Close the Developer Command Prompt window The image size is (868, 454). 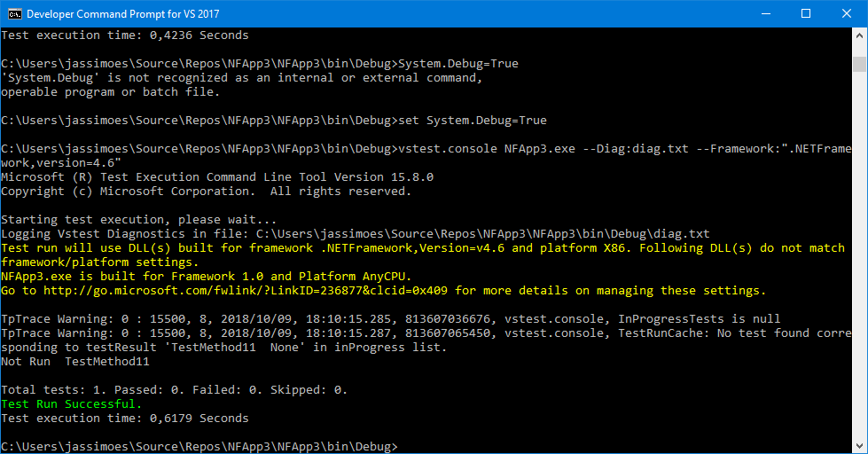pos(847,14)
